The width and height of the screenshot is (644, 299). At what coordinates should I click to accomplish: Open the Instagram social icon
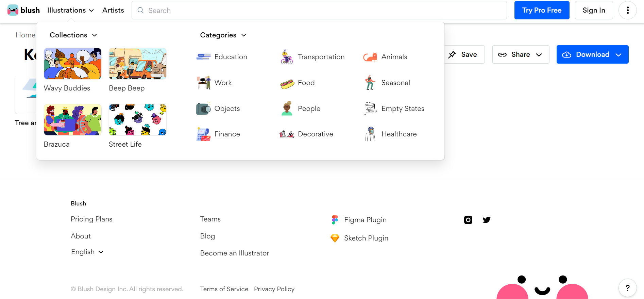coord(468,220)
